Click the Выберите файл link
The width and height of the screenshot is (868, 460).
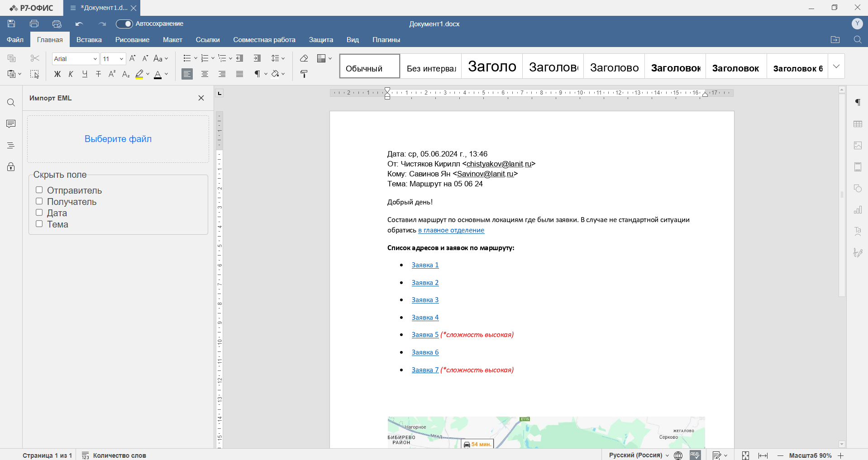(118, 139)
